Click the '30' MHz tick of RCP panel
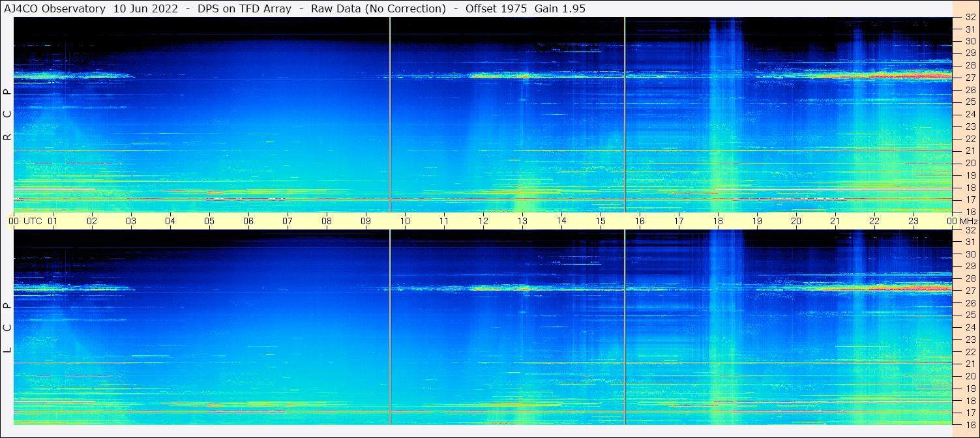 [970, 41]
